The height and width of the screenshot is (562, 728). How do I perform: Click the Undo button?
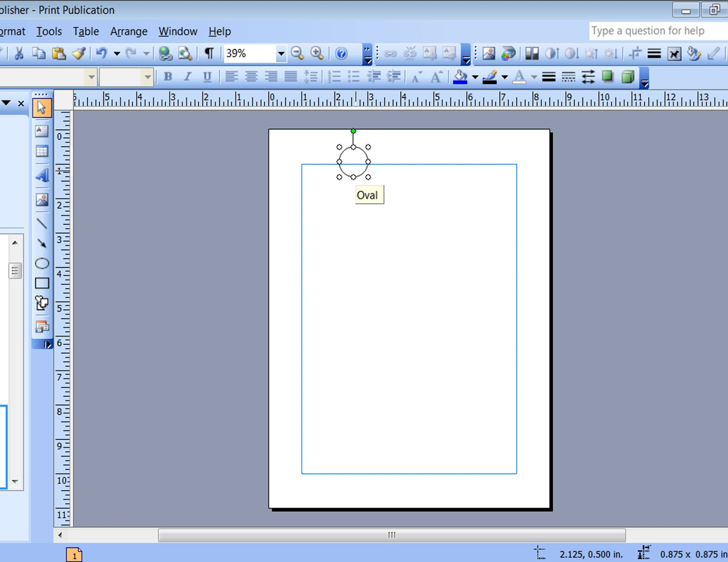(101, 53)
